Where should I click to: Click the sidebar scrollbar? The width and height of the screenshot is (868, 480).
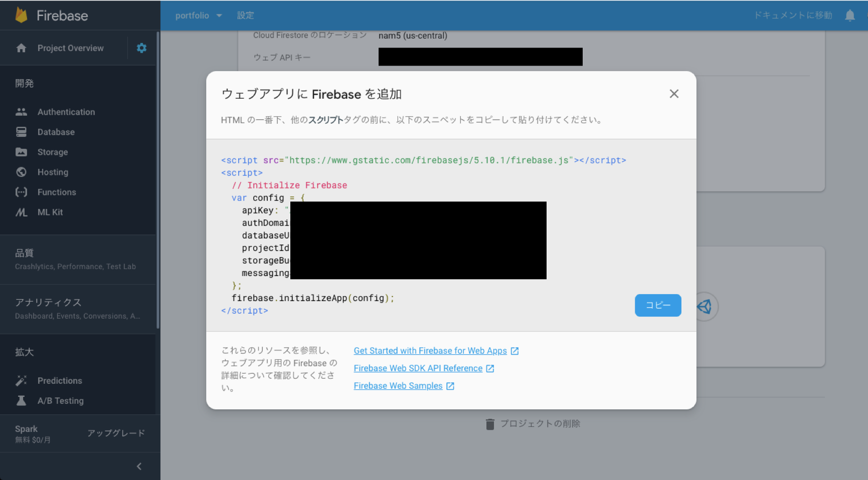point(158,180)
